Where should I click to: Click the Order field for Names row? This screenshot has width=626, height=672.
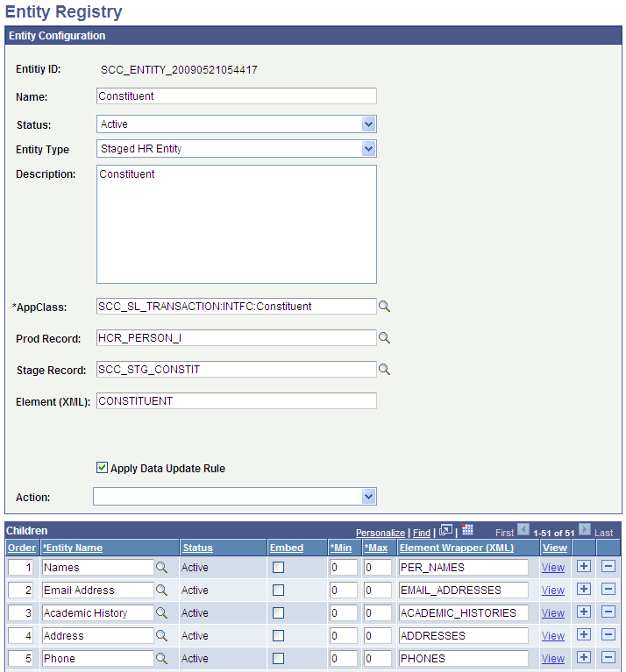(x=20, y=568)
